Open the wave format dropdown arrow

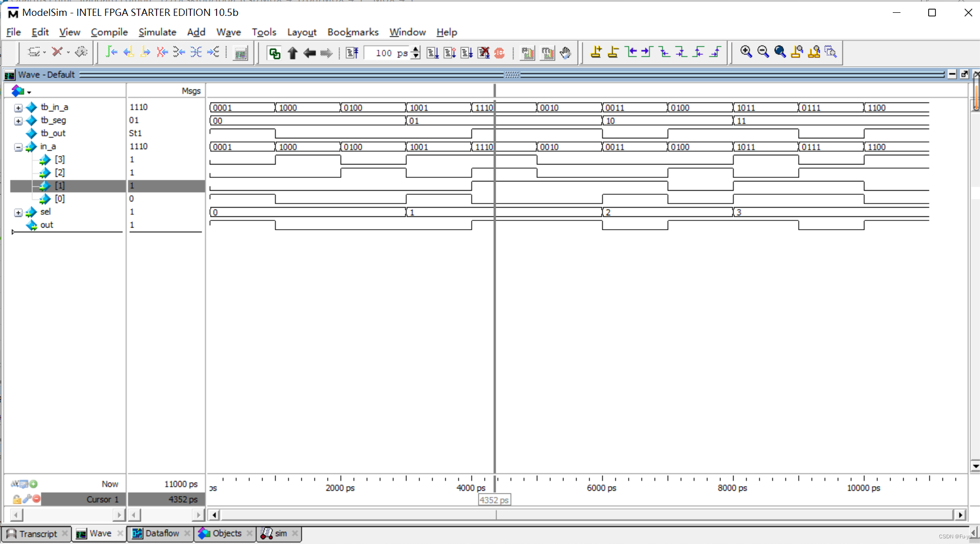[29, 92]
